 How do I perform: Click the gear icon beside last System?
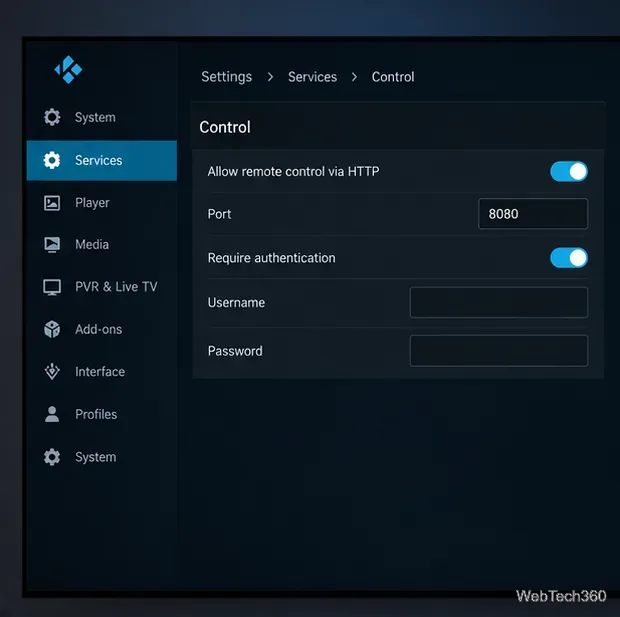[52, 457]
